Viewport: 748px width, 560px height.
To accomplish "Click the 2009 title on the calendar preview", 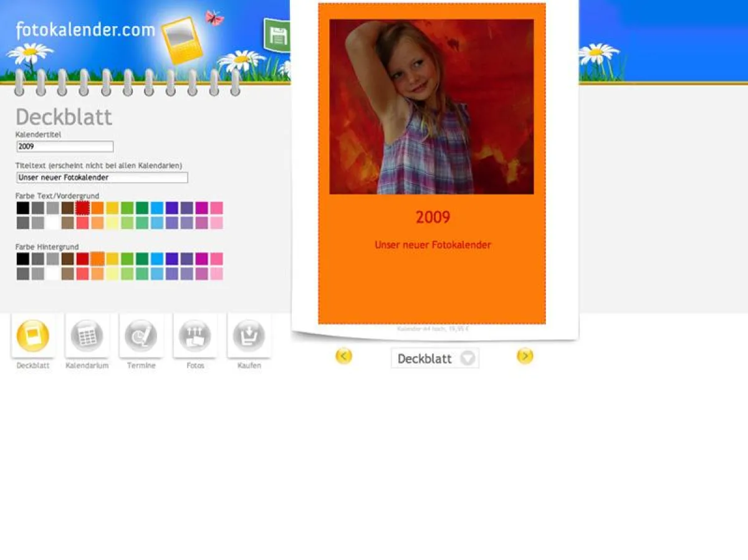I will pos(432,217).
